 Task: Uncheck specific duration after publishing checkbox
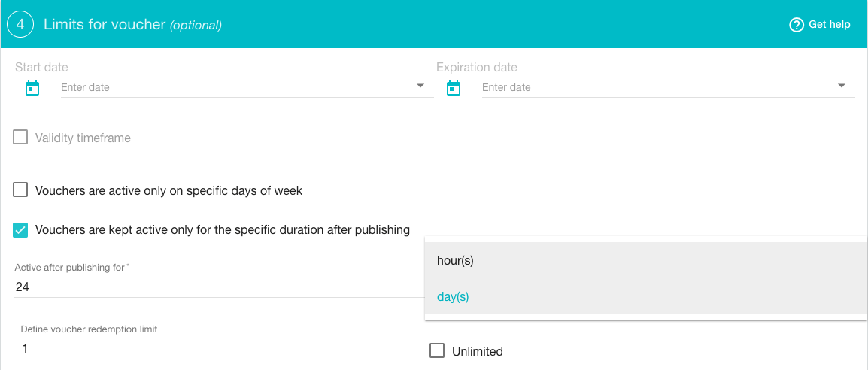(x=20, y=230)
